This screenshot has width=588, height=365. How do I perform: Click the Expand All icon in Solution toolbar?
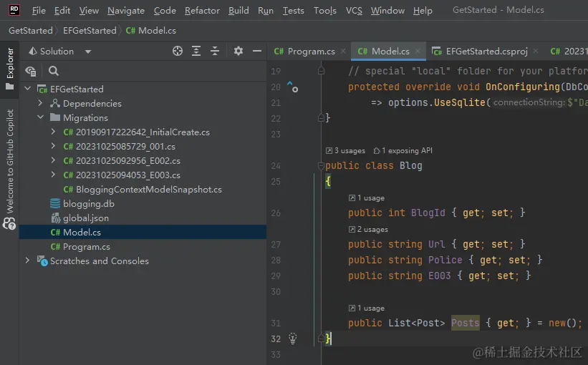[x=196, y=51]
